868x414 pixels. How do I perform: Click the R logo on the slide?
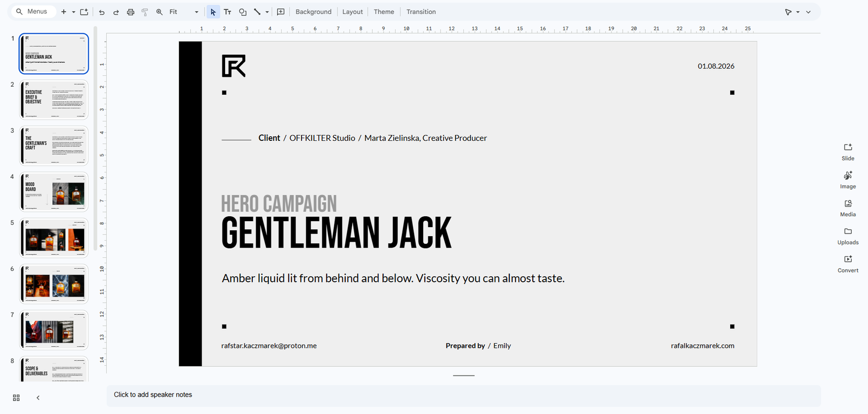[x=234, y=66]
